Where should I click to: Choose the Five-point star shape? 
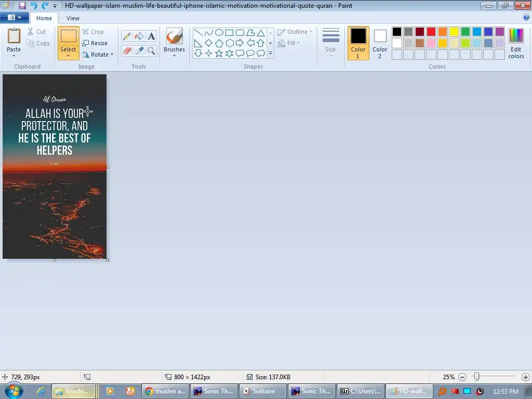pyautogui.click(x=219, y=54)
